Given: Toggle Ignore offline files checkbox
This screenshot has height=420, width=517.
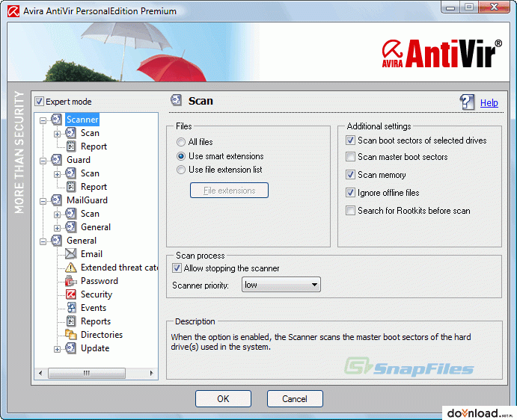Looking at the screenshot, I should click(350, 192).
